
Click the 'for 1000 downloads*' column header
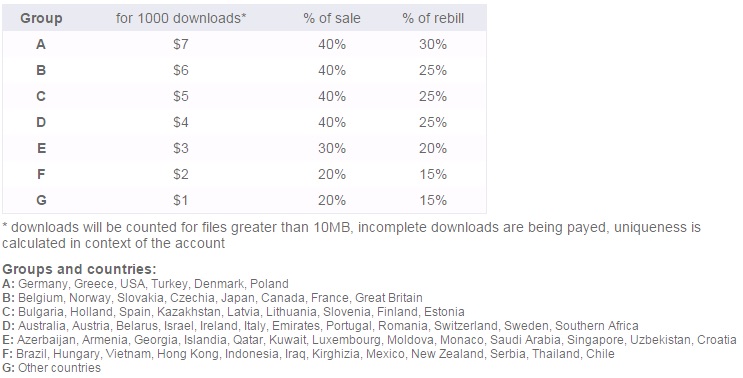(181, 18)
